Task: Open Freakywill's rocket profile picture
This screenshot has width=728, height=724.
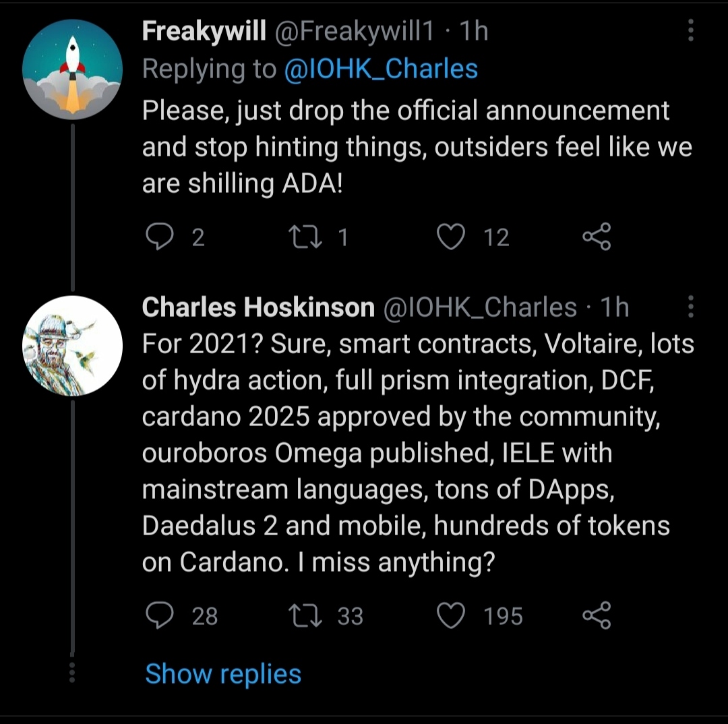Action: pyautogui.click(x=72, y=70)
